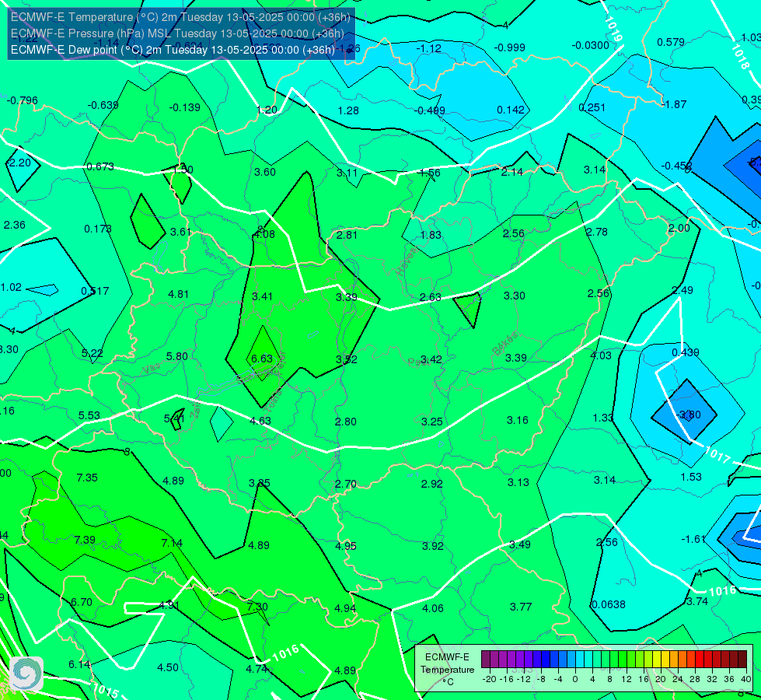Click the 2.78 dew point value
The width and height of the screenshot is (761, 700).
pos(597,232)
